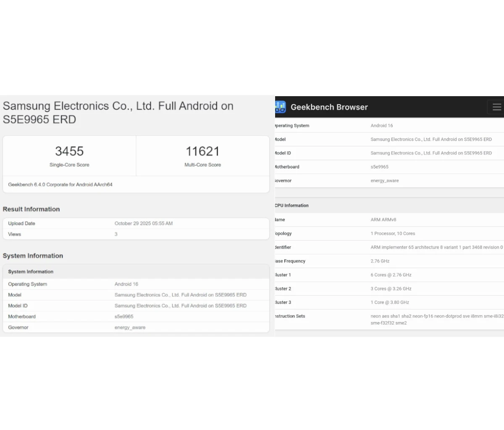Screen dimensions: 504x430
Task: Click the Multi-Core Score label
Action: point(202,165)
